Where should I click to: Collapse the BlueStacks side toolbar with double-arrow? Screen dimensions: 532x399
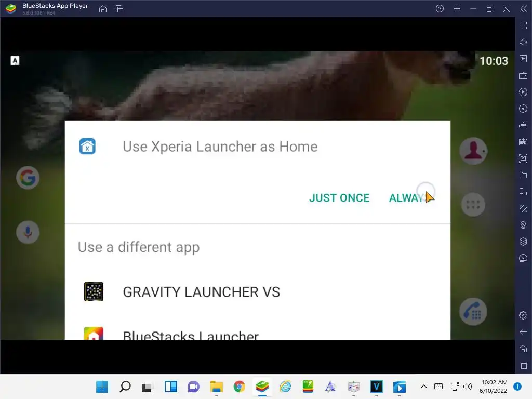click(524, 9)
